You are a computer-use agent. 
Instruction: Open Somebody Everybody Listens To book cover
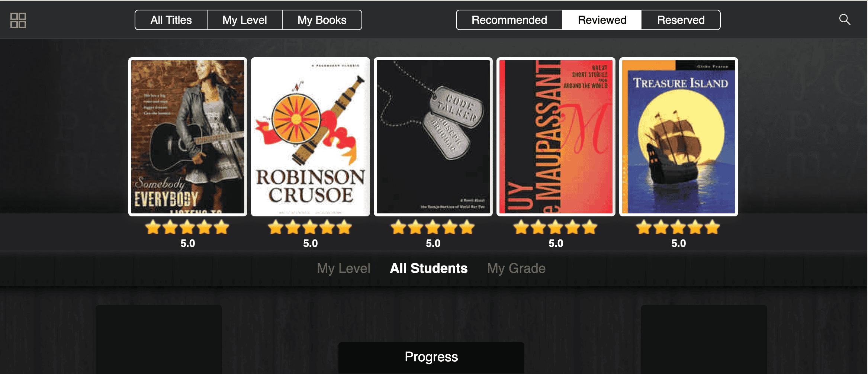click(x=188, y=137)
